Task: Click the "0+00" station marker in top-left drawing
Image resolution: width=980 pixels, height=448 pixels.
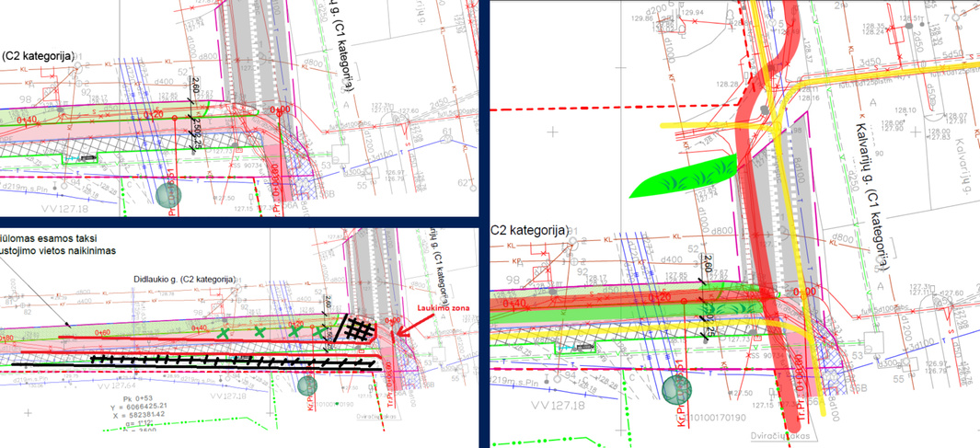Action: click(278, 109)
